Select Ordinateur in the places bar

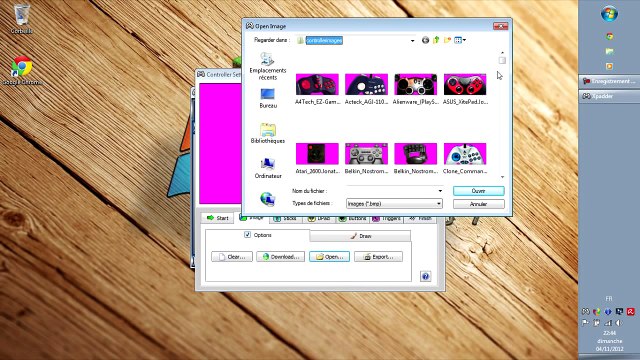click(x=268, y=169)
